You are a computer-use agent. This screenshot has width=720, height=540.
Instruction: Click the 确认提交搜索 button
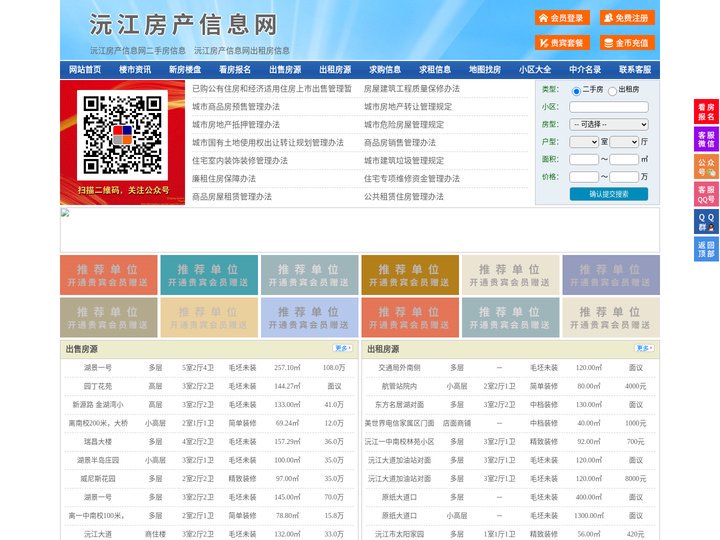[609, 194]
